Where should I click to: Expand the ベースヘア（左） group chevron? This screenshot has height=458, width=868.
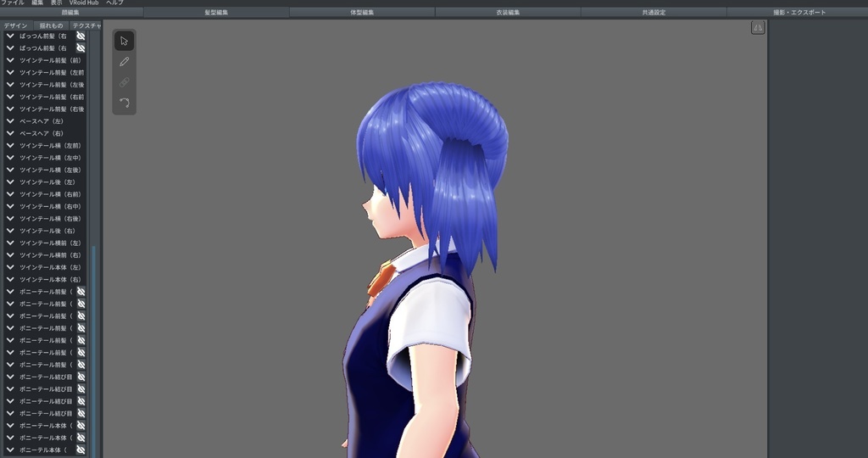(10, 120)
